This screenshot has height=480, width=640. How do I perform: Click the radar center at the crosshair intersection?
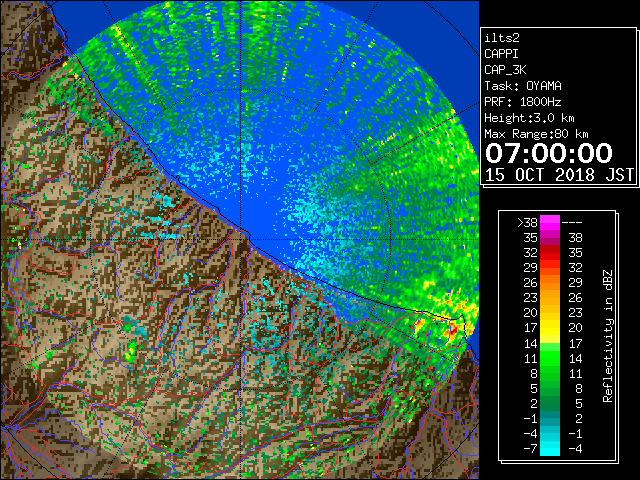click(x=241, y=239)
